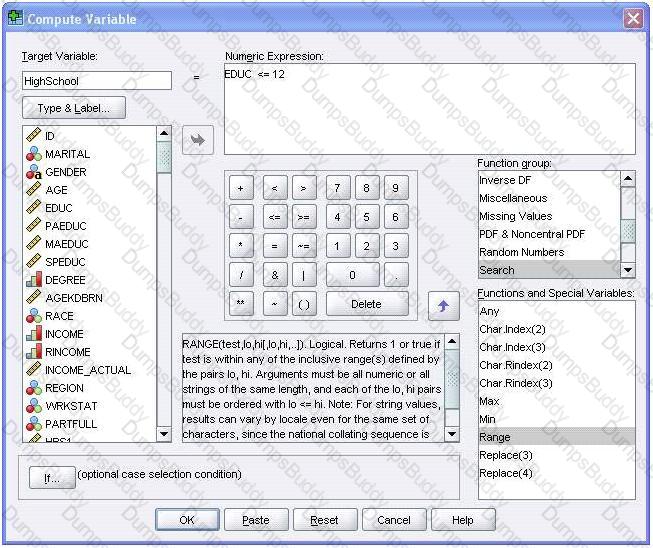Click the decimal point key

[396, 275]
